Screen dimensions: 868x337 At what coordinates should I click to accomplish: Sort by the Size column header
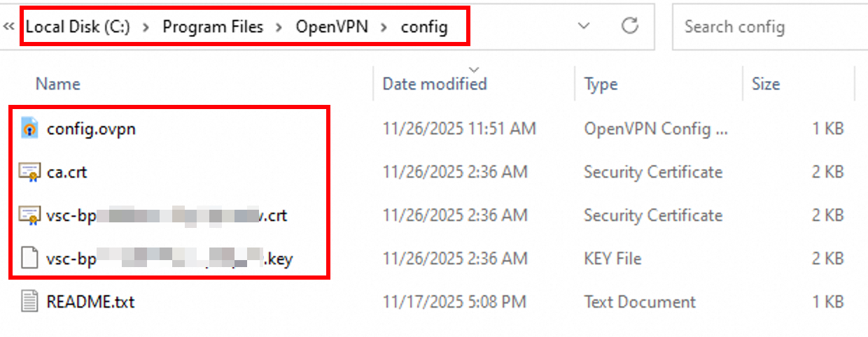765,84
